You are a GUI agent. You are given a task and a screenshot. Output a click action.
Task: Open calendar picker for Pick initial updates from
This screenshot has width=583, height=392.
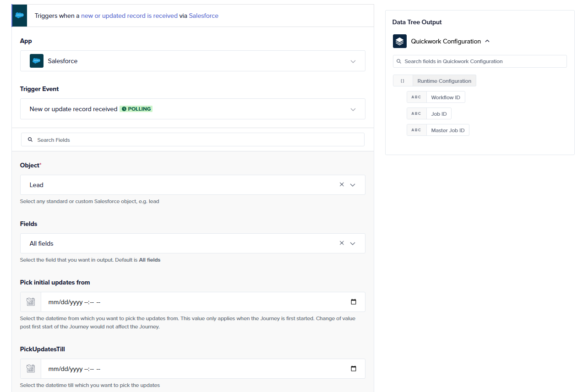[354, 302]
